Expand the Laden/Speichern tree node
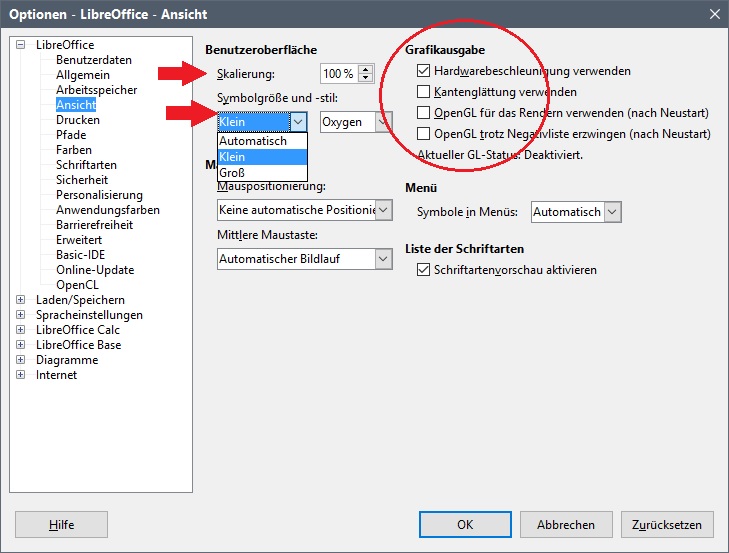 [20, 300]
